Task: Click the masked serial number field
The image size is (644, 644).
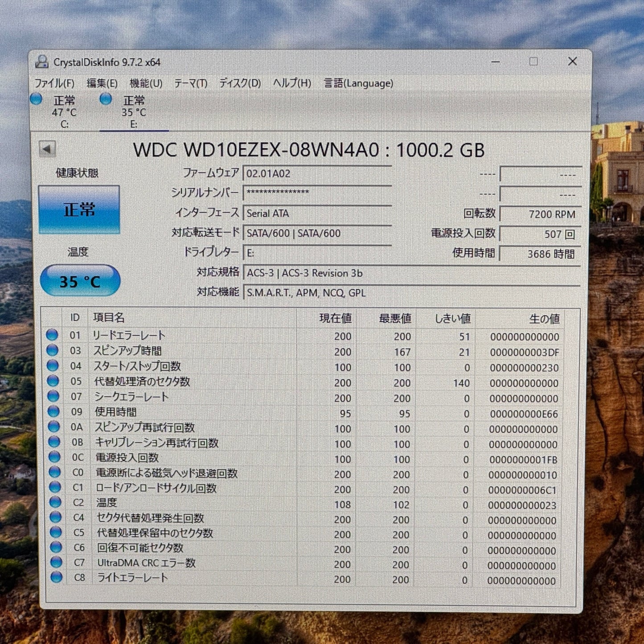Action: click(x=317, y=193)
